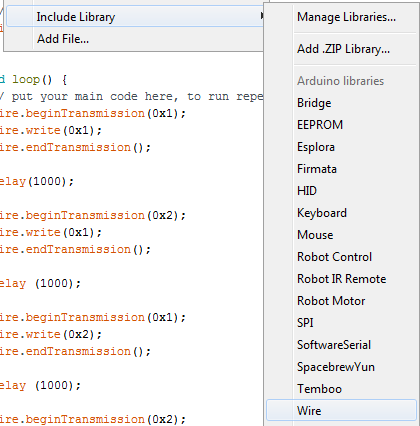This screenshot has width=420, height=426.
Task: Choose the Add File... menu entry
Action: 135,39
